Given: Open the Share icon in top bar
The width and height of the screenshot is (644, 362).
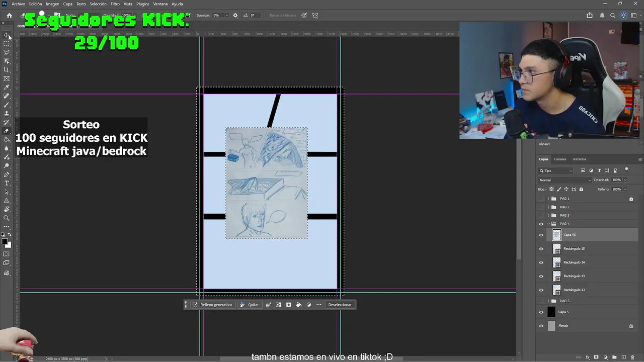Looking at the screenshot, I should 590,16.
